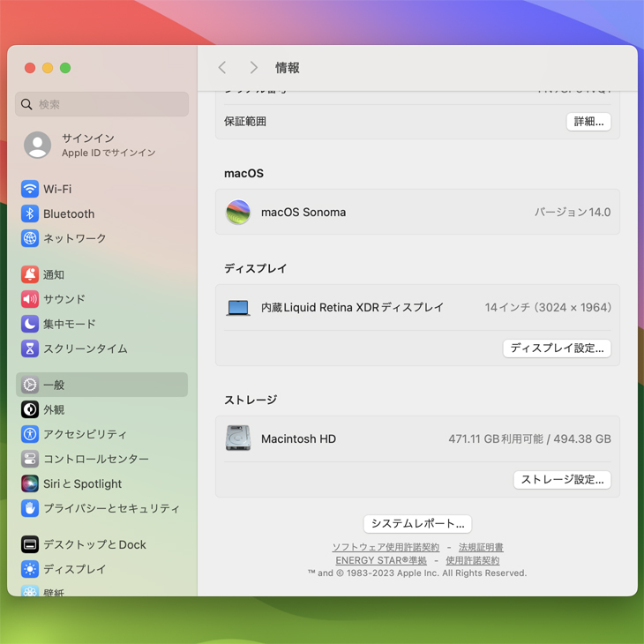Screen dimensions: 644x644
Task: Open 使用許諾契約 link
Action: pyautogui.click(x=473, y=560)
